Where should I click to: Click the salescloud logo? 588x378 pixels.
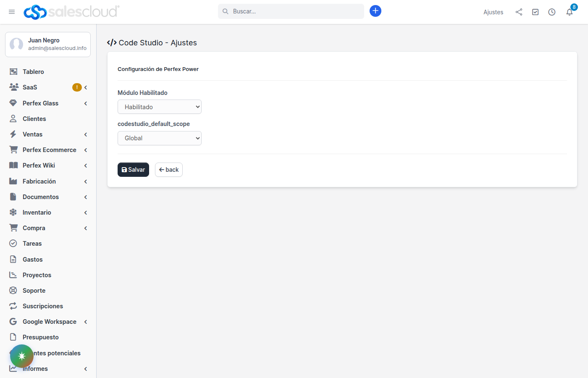(x=71, y=12)
